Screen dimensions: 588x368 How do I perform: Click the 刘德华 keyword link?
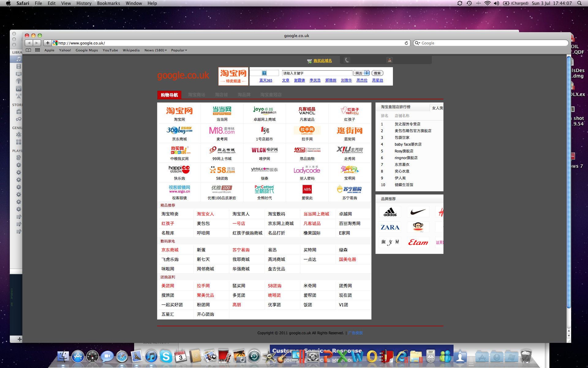[346, 80]
